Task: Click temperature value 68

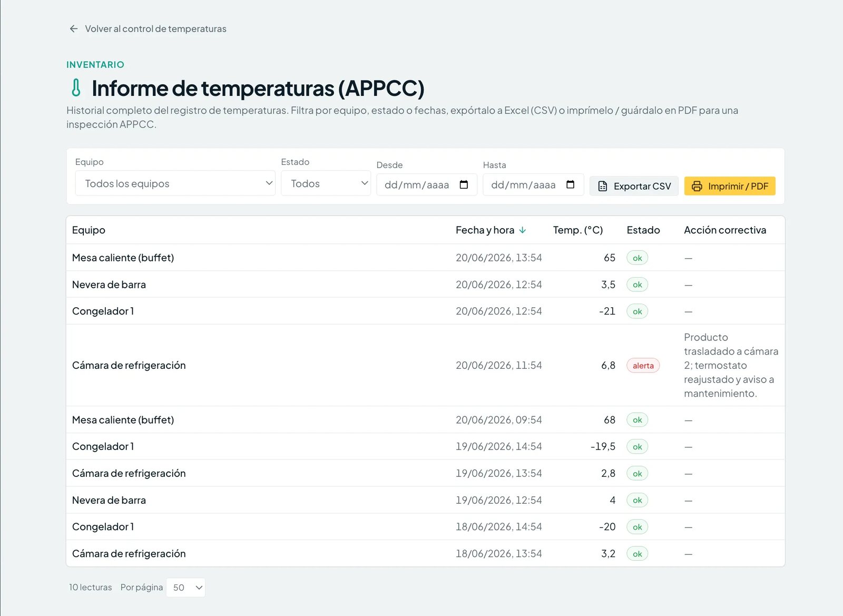Action: pyautogui.click(x=609, y=420)
